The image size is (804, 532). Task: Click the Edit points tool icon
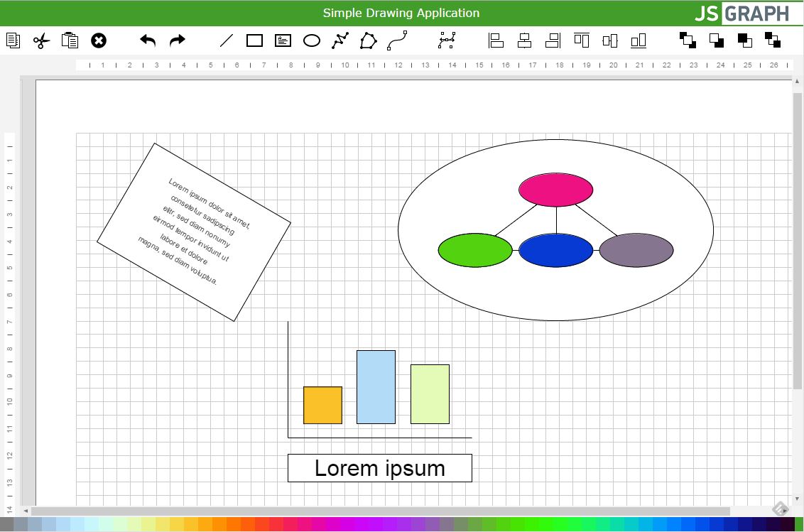tap(447, 40)
